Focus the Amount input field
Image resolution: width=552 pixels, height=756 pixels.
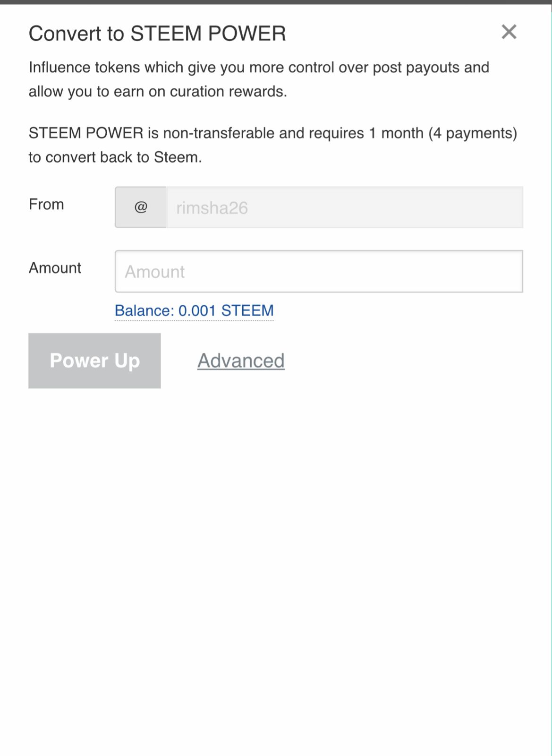pos(319,272)
